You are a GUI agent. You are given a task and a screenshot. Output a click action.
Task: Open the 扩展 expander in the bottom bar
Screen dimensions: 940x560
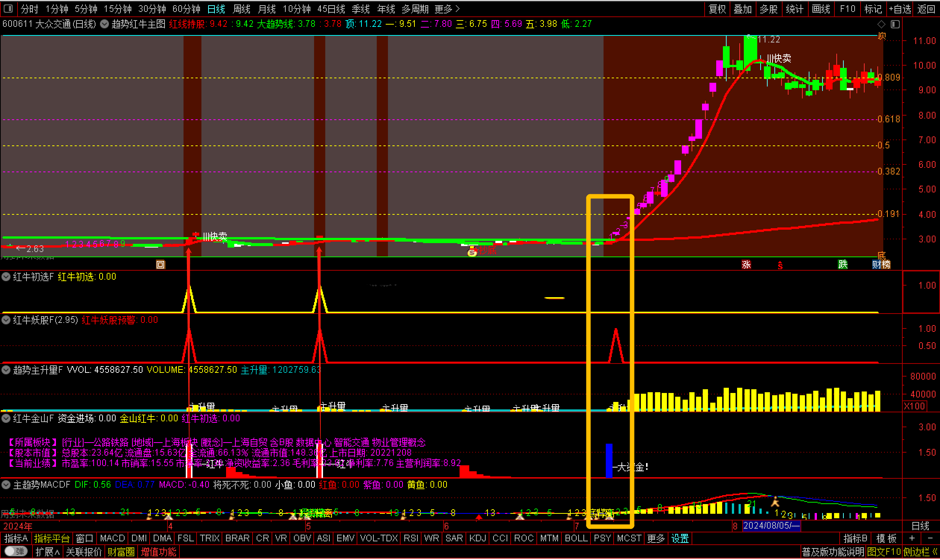click(x=48, y=552)
